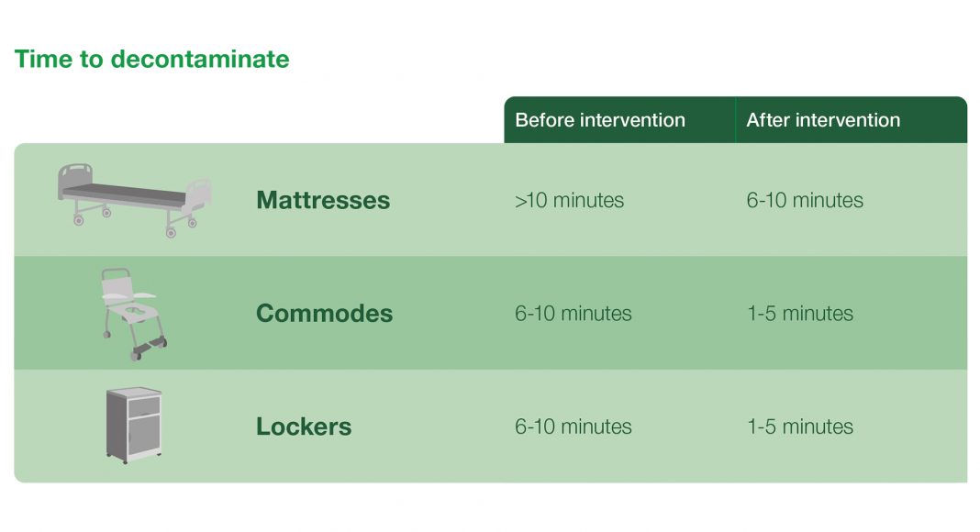Select the Mattresses "6-10 minutes" after value
The image size is (980, 532).
[805, 200]
